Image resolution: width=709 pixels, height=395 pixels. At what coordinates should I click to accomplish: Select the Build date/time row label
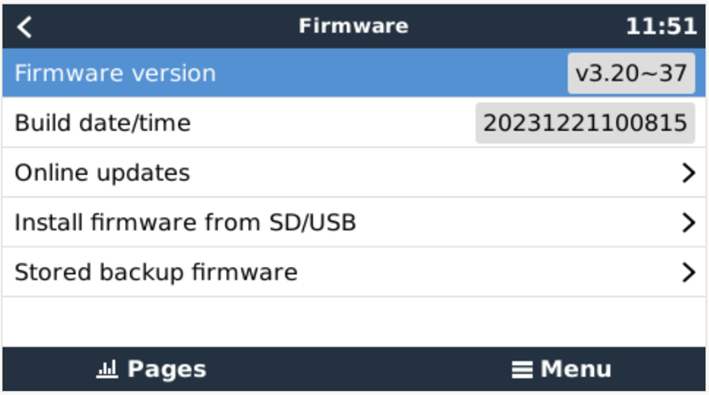pyautogui.click(x=103, y=123)
